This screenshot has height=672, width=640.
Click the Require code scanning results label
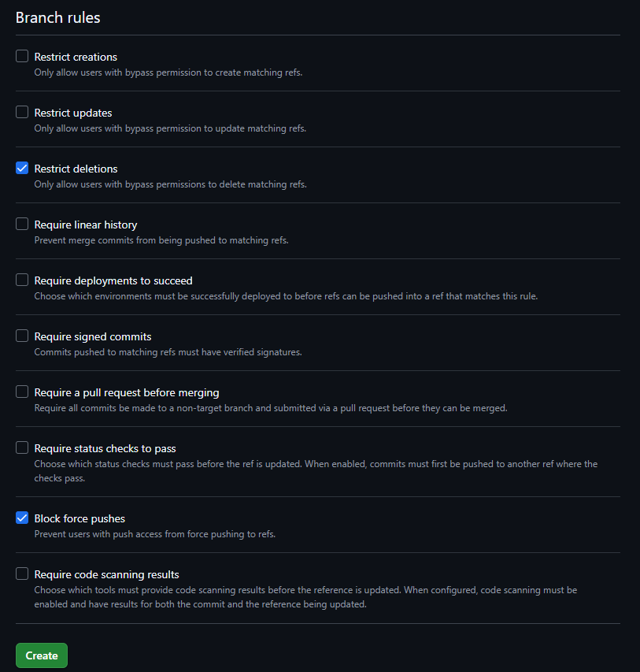pos(106,574)
